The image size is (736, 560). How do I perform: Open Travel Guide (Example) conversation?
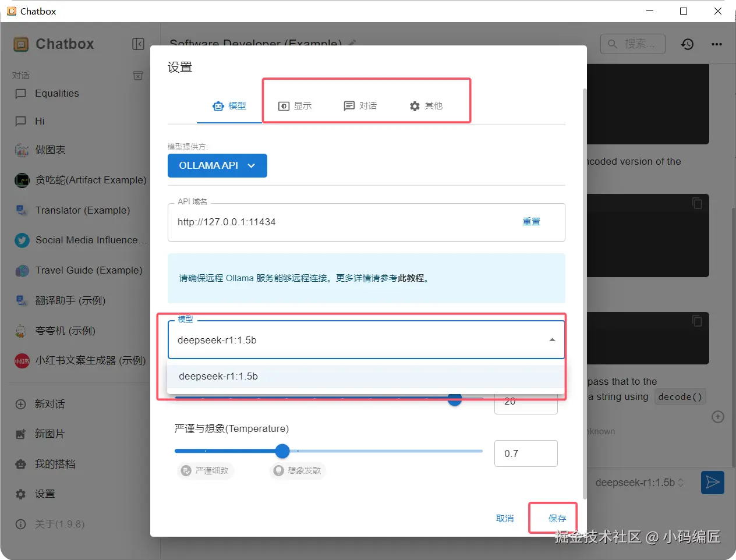[x=80, y=270]
